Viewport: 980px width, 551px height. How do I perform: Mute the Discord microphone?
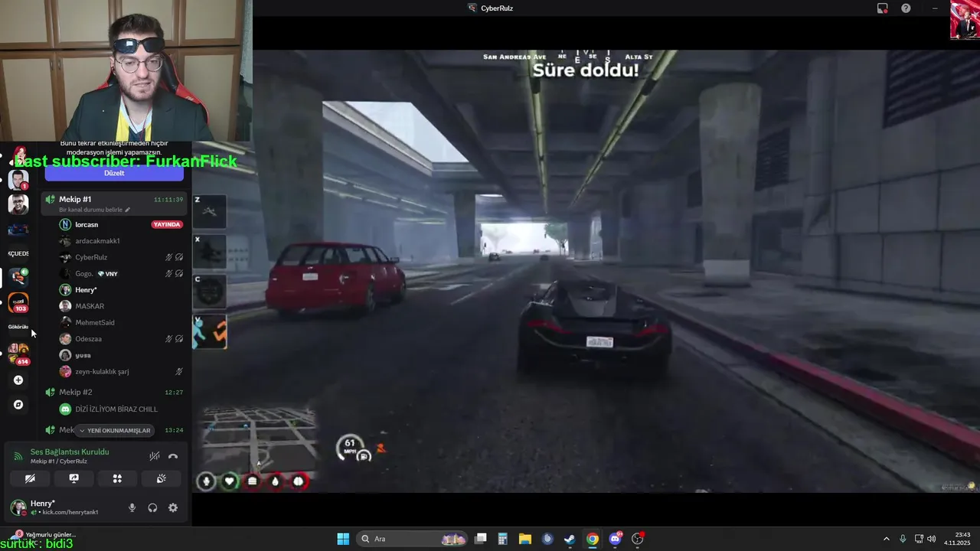pos(132,507)
